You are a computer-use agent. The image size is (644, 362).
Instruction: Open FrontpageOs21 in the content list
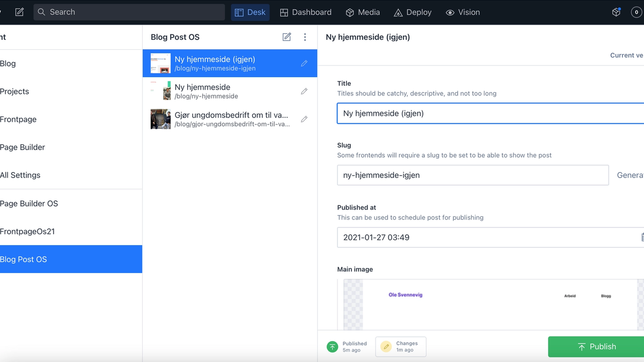71,231
